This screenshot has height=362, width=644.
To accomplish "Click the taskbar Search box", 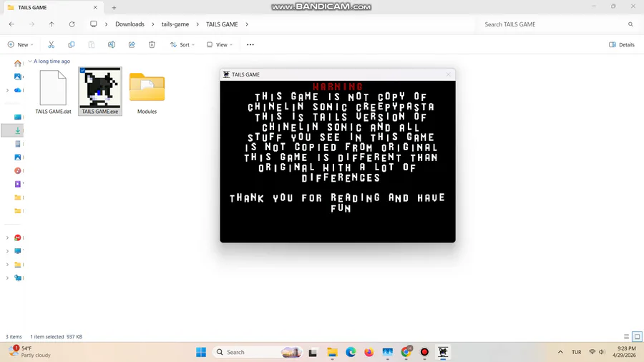I will click(258, 352).
